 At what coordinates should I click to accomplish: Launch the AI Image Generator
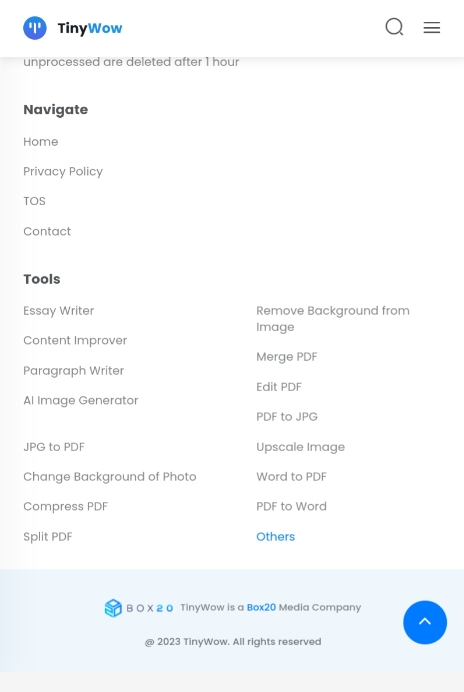pos(81,400)
